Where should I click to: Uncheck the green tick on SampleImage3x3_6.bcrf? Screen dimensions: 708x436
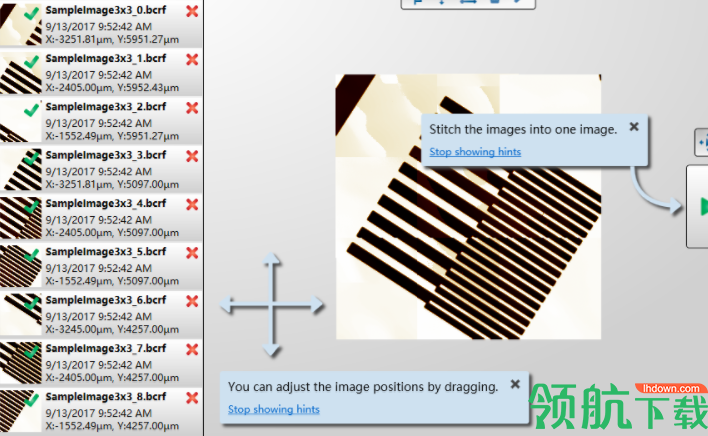31,303
